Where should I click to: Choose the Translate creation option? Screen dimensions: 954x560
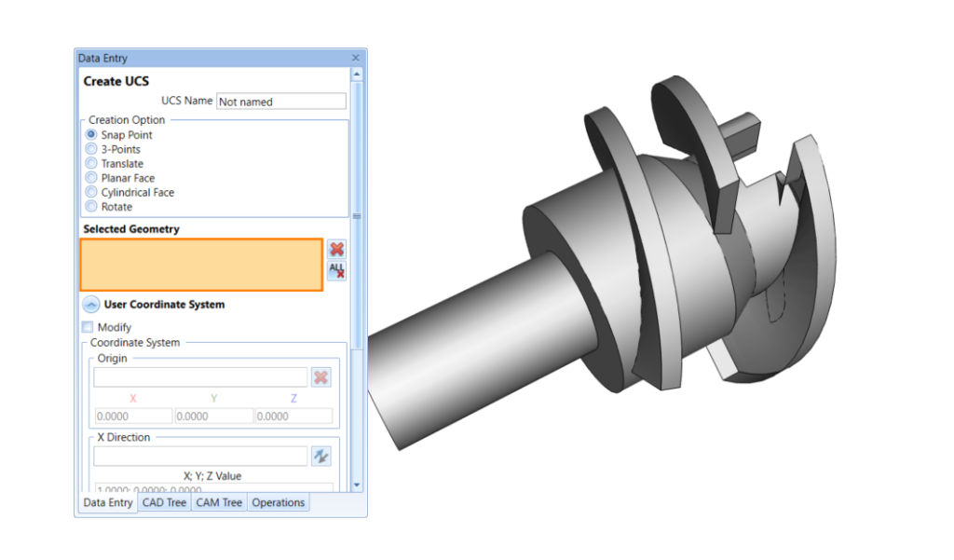90,163
